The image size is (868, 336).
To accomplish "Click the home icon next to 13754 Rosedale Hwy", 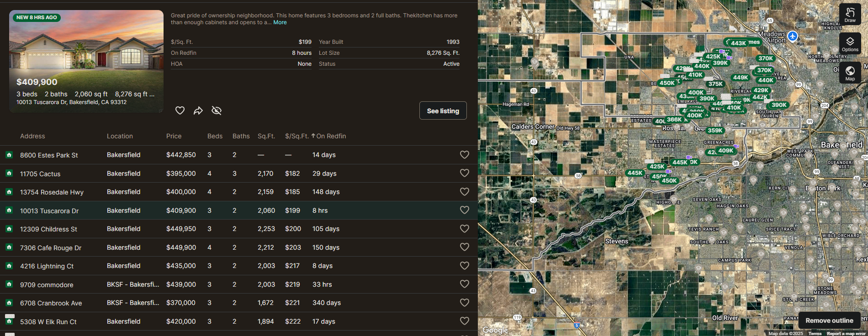I will click(9, 192).
